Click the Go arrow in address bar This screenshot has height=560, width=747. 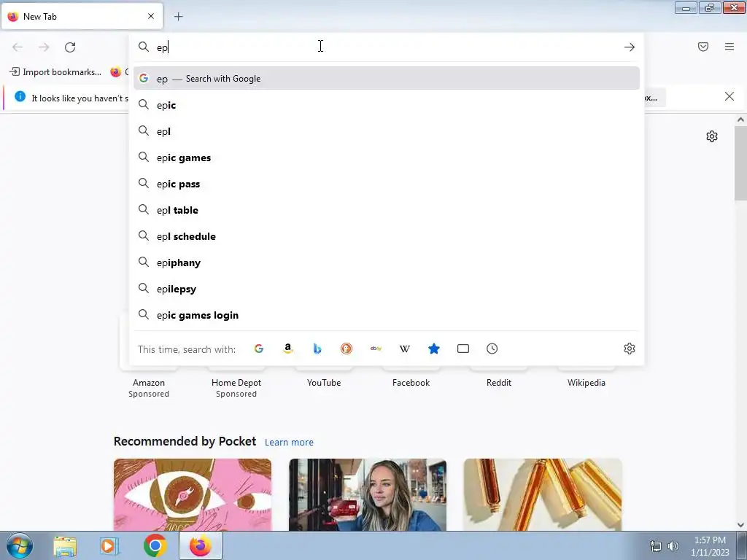(x=630, y=47)
